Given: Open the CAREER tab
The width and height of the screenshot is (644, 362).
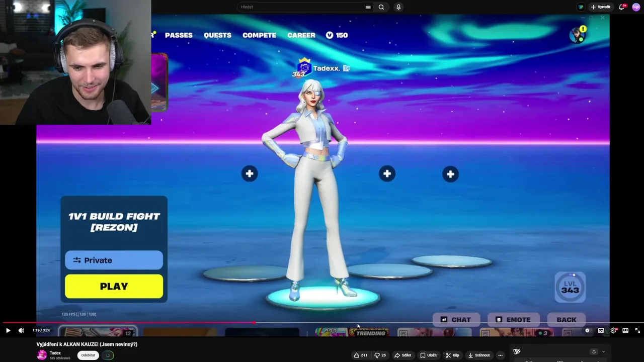Looking at the screenshot, I should tap(301, 35).
